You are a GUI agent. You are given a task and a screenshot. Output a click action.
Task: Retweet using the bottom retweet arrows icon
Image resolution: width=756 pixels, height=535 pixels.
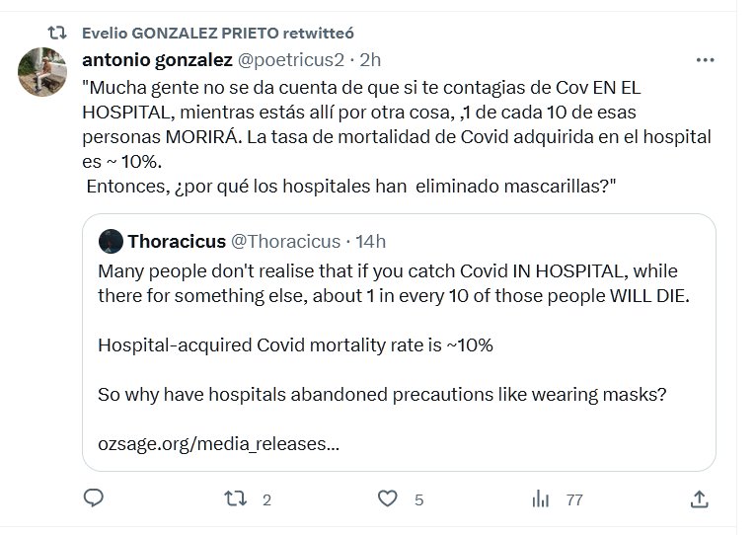pos(235,499)
